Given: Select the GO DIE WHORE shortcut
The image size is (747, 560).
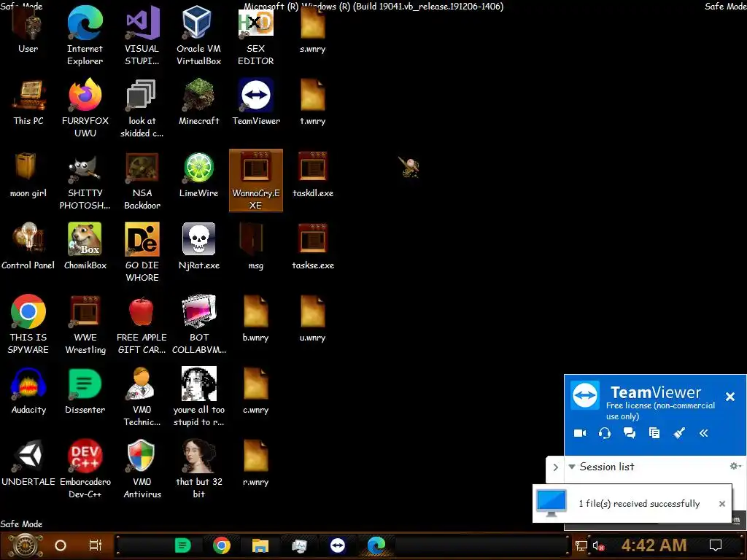Looking at the screenshot, I should tap(142, 253).
